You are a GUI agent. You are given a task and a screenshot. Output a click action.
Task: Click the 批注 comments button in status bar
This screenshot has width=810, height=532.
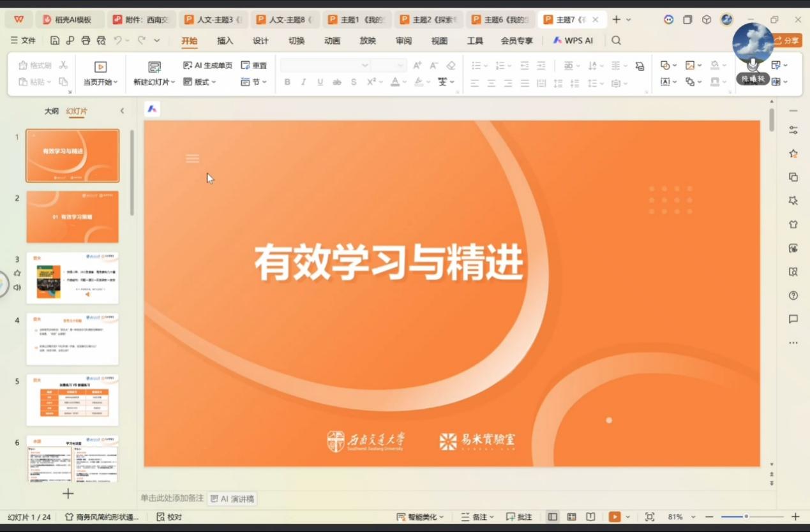point(519,517)
